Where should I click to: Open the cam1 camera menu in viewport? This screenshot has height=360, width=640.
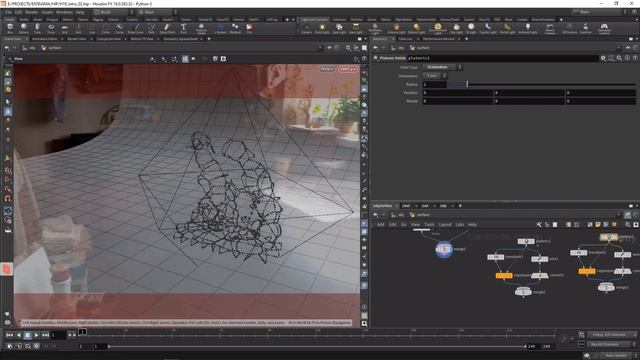point(348,69)
